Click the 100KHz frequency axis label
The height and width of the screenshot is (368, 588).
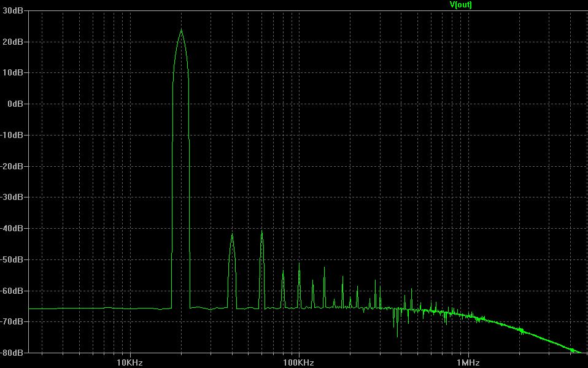pyautogui.click(x=298, y=362)
